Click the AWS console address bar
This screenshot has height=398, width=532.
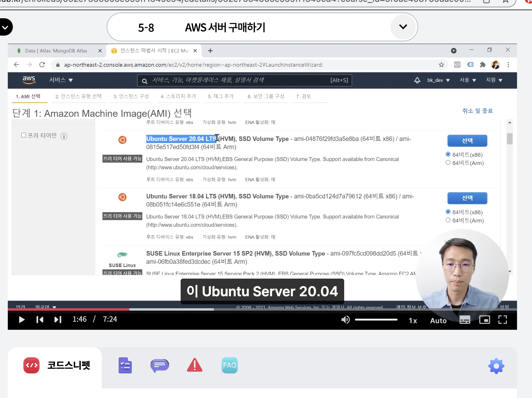194,65
